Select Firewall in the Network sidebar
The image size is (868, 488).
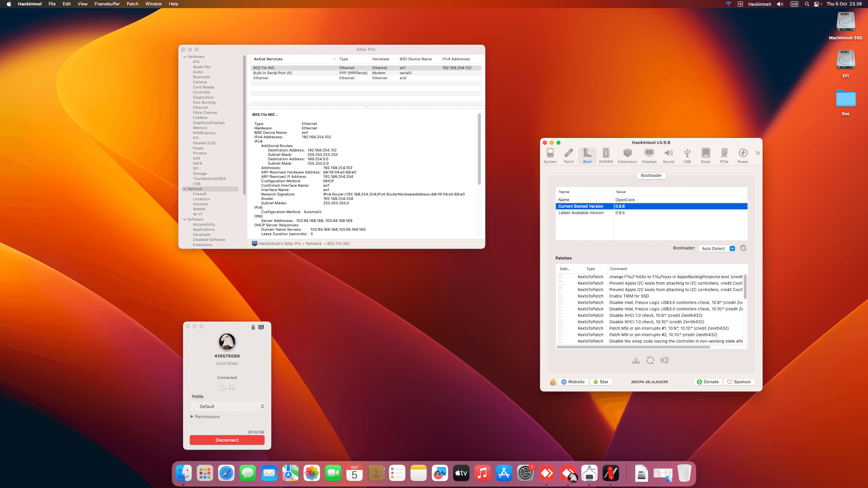coord(199,194)
